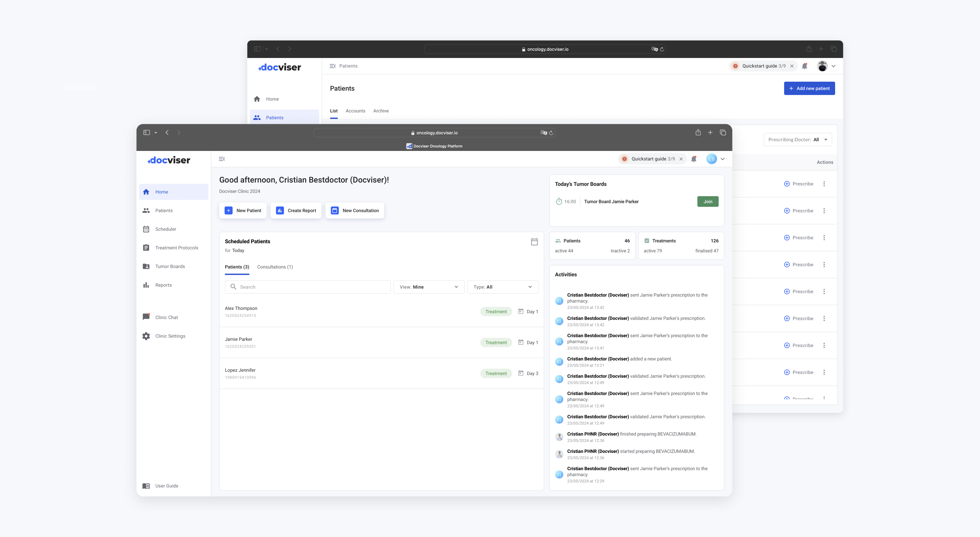Show tab overview in front browser window

(723, 132)
